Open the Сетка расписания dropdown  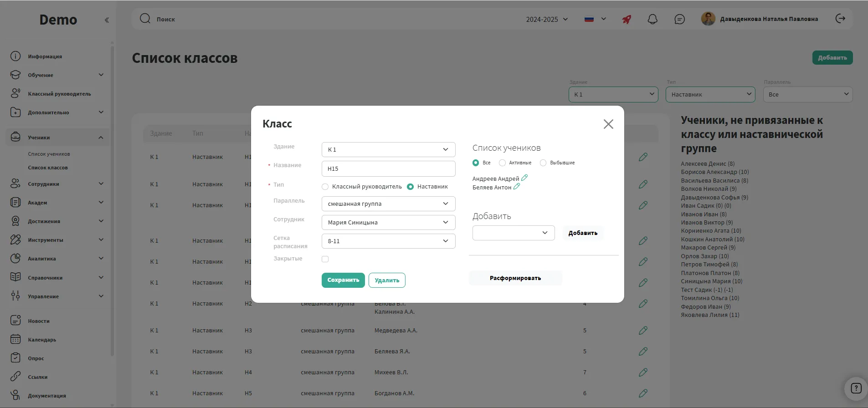click(x=388, y=241)
